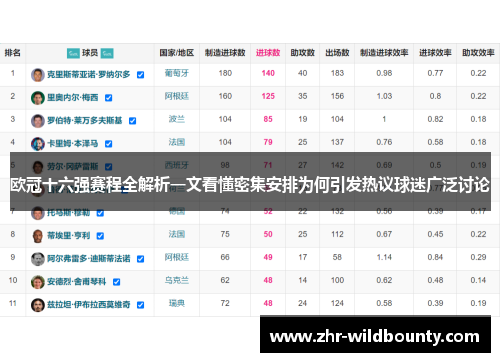
Task: Click 罗伯特·莱万多夫斯基 avatar picture
Action: point(38,121)
